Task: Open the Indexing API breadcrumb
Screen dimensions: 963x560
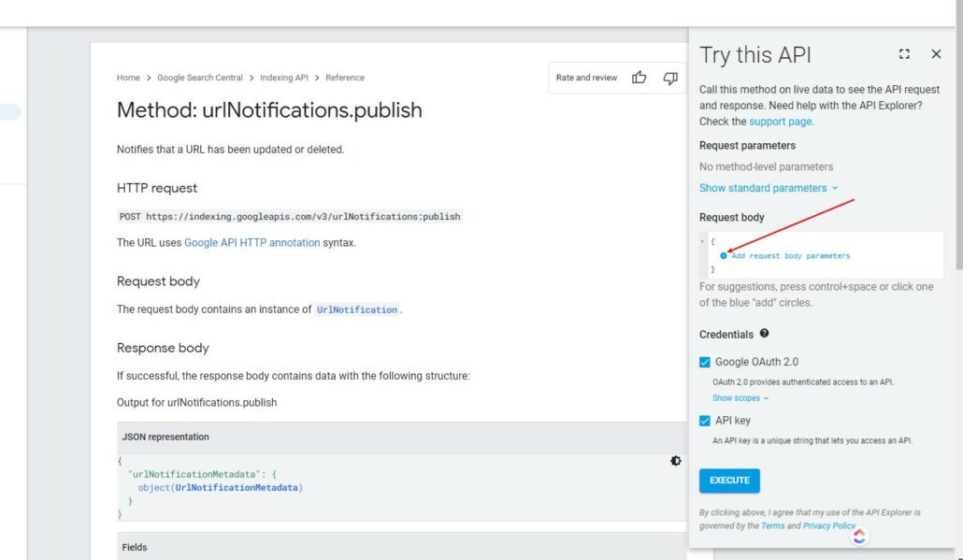Action: [282, 78]
